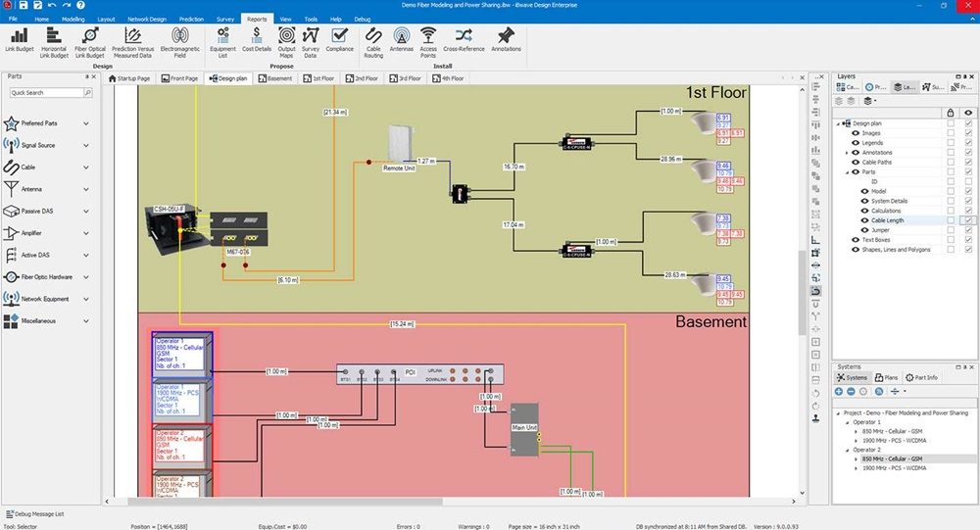The width and height of the screenshot is (980, 530).
Task: Switch to the Part Info panel tab
Action: 921,377
